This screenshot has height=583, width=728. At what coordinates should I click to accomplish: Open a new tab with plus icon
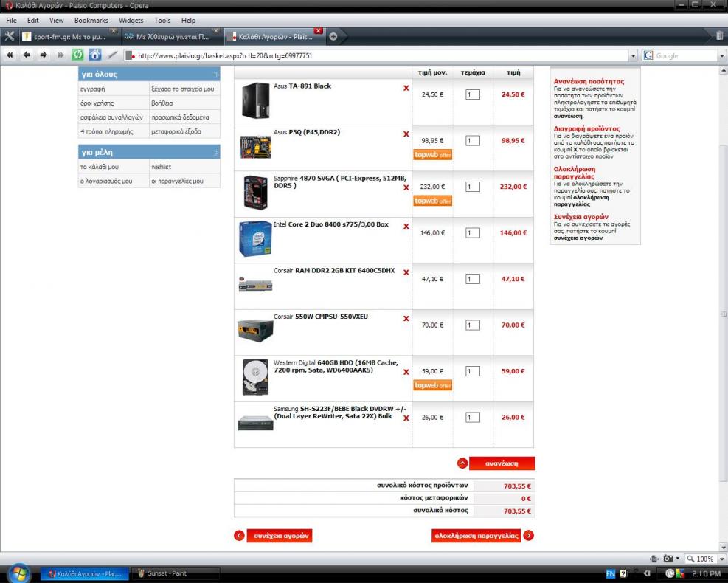pyautogui.click(x=333, y=37)
